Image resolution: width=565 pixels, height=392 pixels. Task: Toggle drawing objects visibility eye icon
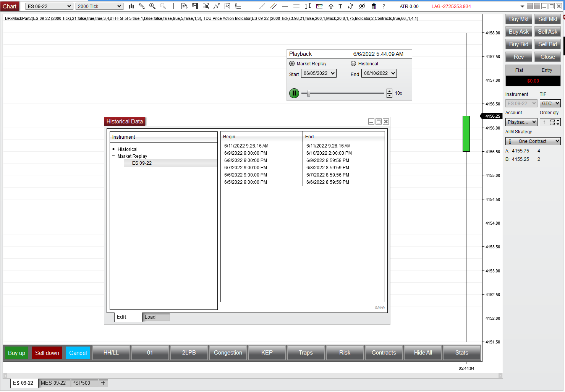pyautogui.click(x=362, y=6)
